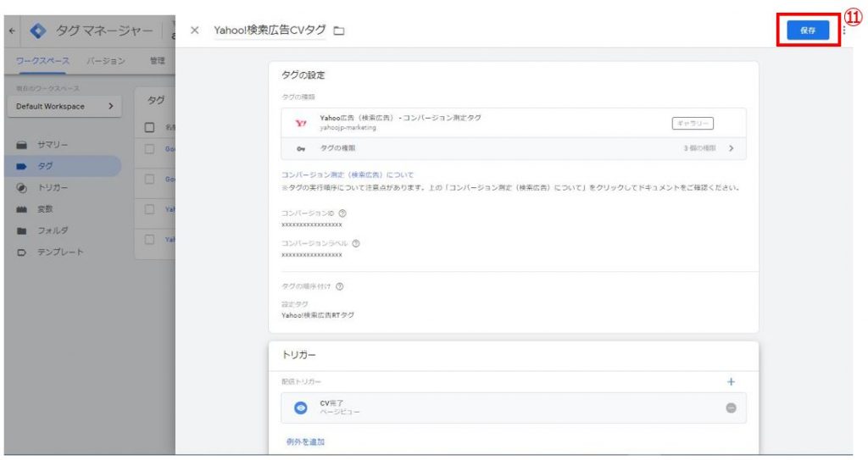The height and width of the screenshot is (460, 868).
Task: Click the サマリー briefcase icon
Action: click(x=21, y=145)
